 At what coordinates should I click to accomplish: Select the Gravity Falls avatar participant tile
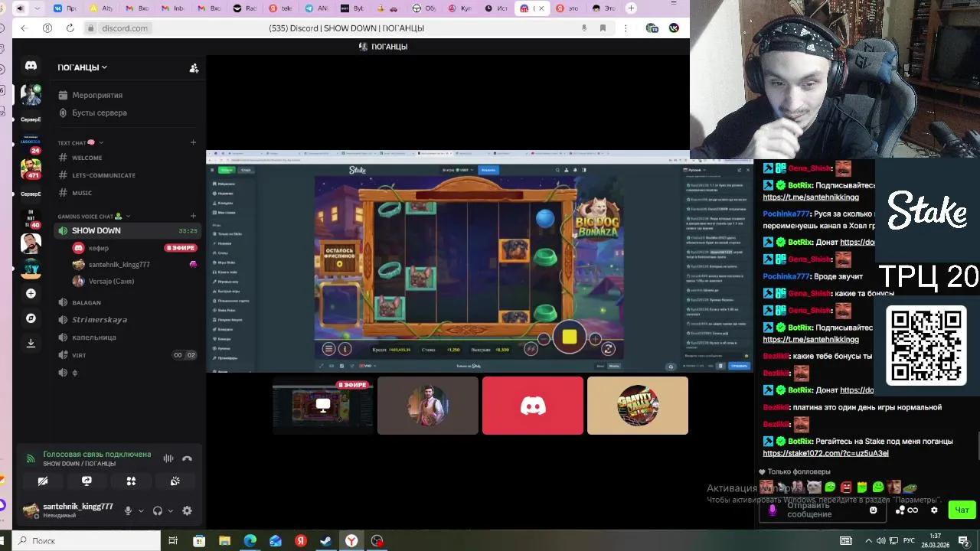[x=638, y=406]
